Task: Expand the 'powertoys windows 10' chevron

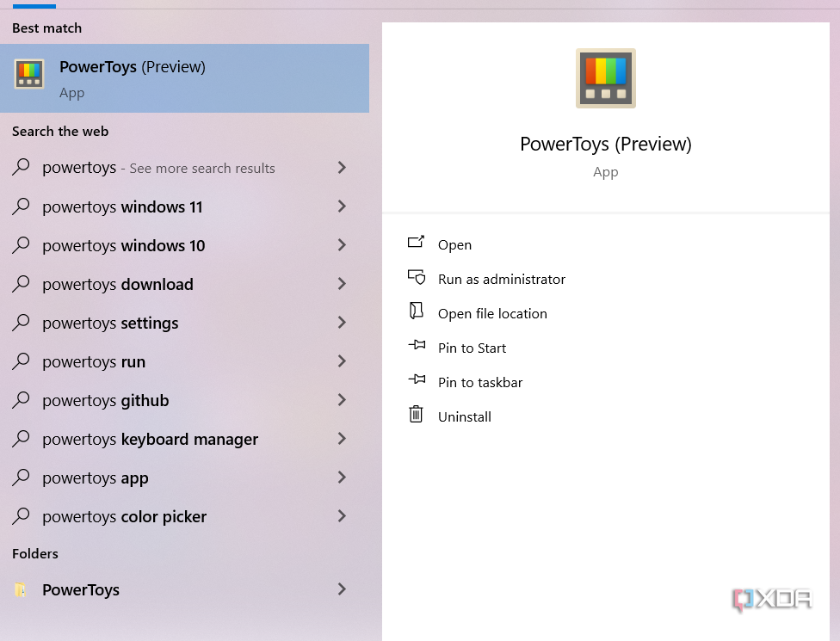Action: click(x=342, y=244)
